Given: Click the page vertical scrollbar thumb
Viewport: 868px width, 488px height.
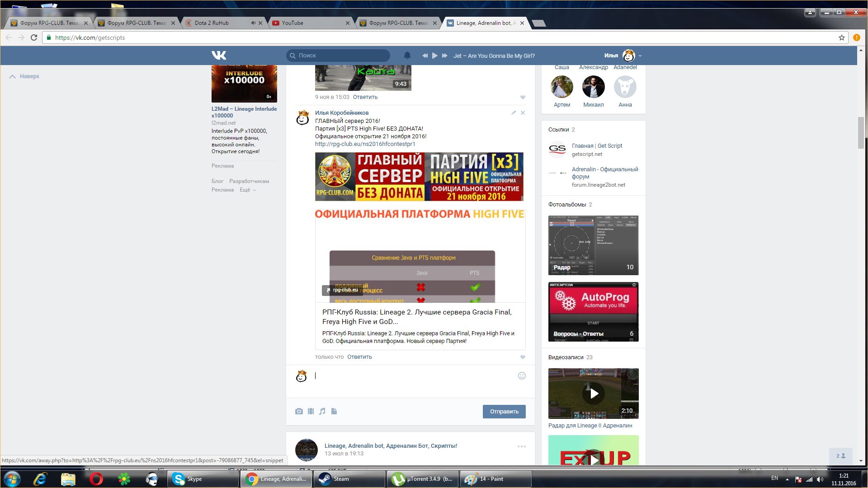Looking at the screenshot, I should [x=861, y=132].
